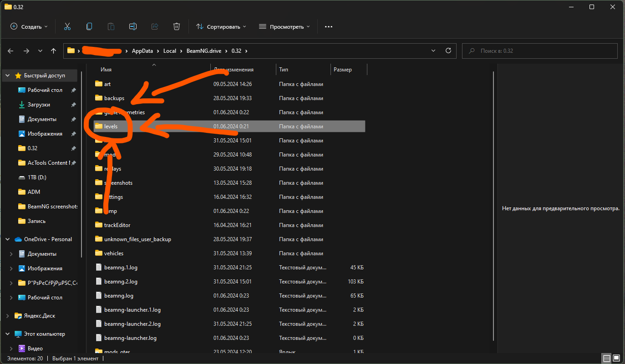The width and height of the screenshot is (625, 364).
Task: Open the three-dots more options menu
Action: point(329,26)
